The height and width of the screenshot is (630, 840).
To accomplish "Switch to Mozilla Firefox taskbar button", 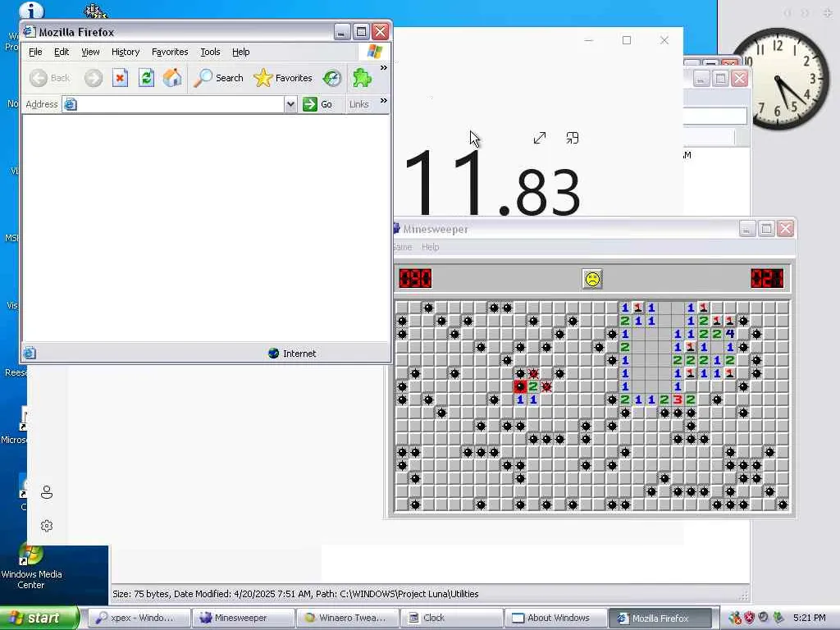I will [x=660, y=618].
